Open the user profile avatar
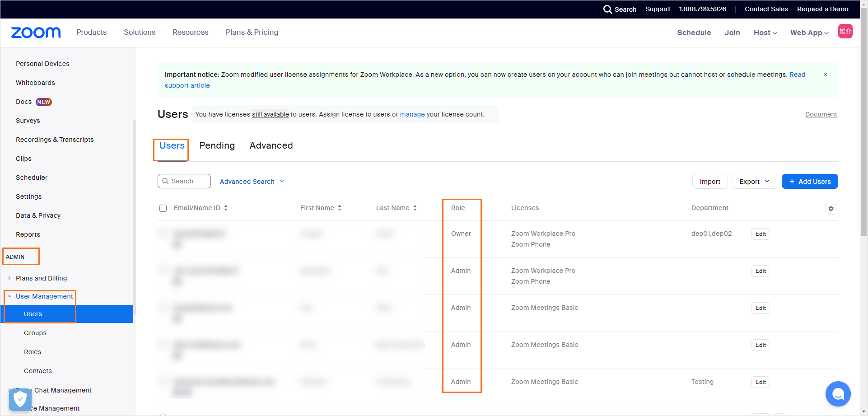This screenshot has height=416, width=868. coord(845,31)
